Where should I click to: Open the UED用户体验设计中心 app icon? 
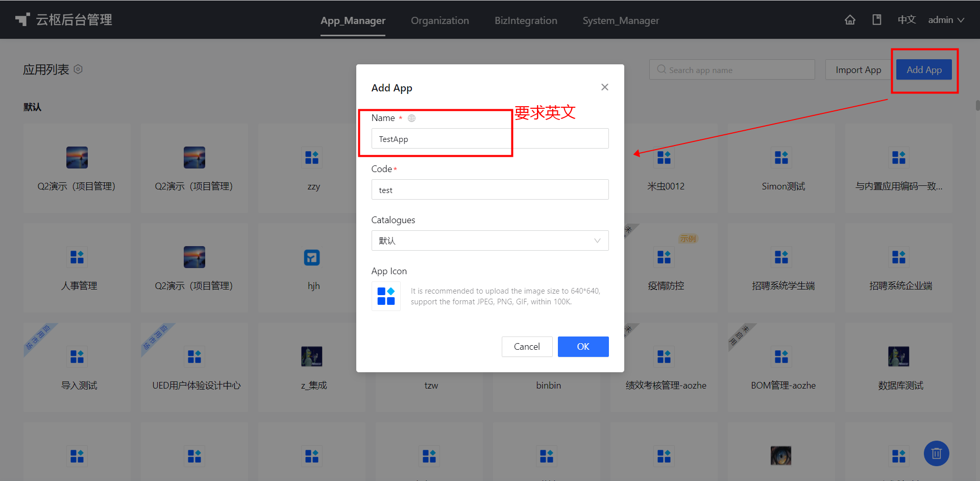click(x=194, y=356)
